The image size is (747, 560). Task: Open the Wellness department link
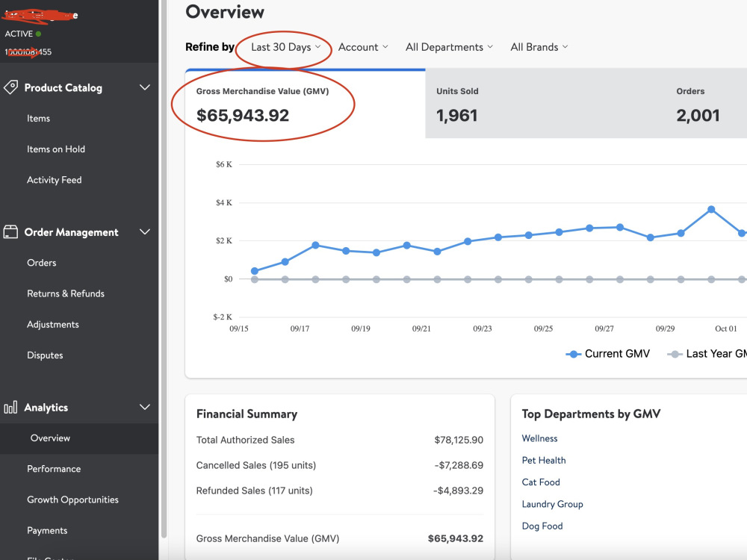tap(539, 438)
